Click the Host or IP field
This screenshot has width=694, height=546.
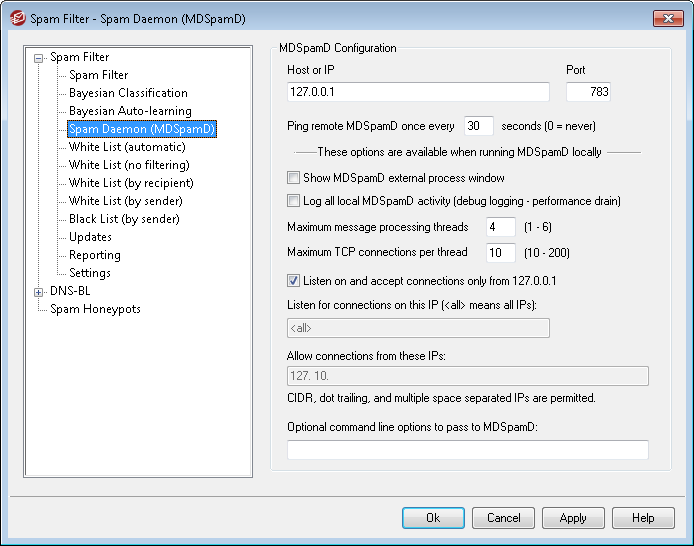pyautogui.click(x=418, y=92)
